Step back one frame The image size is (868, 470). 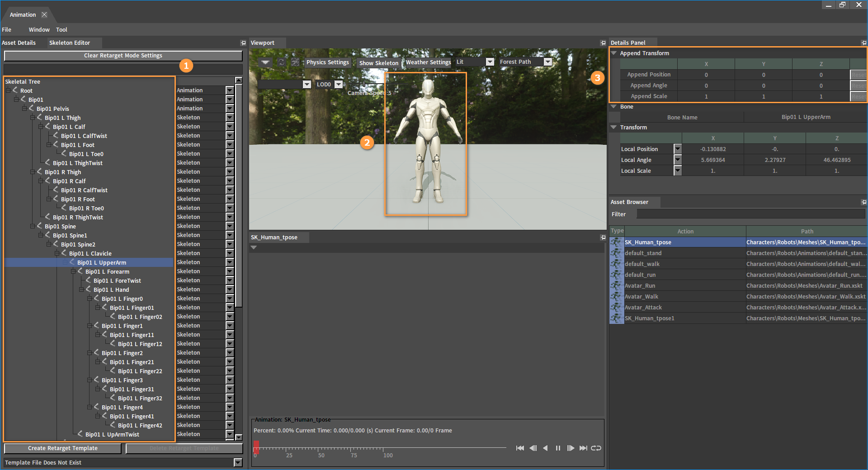tap(533, 448)
